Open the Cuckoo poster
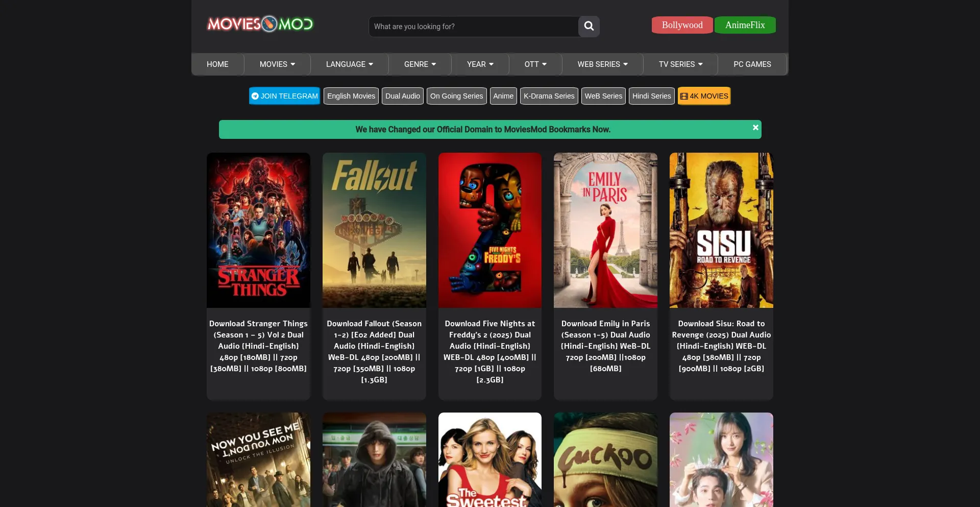Screen dimensions: 980x507 [x=606, y=460]
